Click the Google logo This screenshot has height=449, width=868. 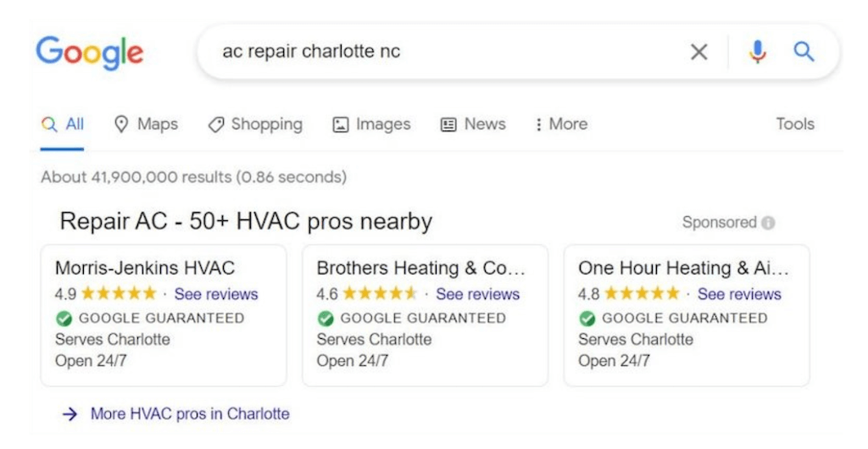[x=90, y=52]
